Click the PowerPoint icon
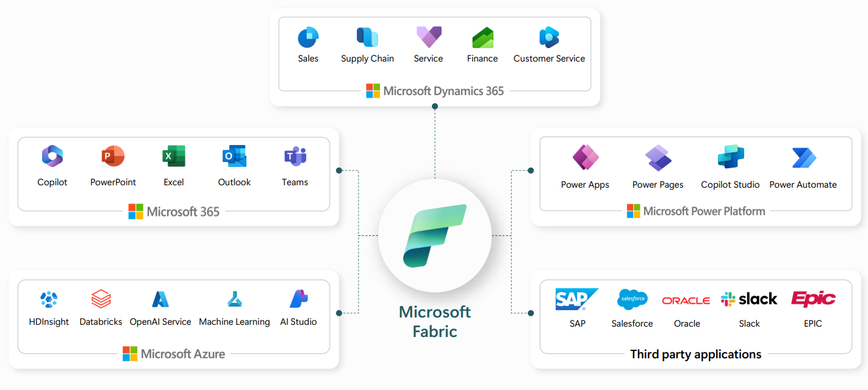The width and height of the screenshot is (868, 390). point(113,157)
